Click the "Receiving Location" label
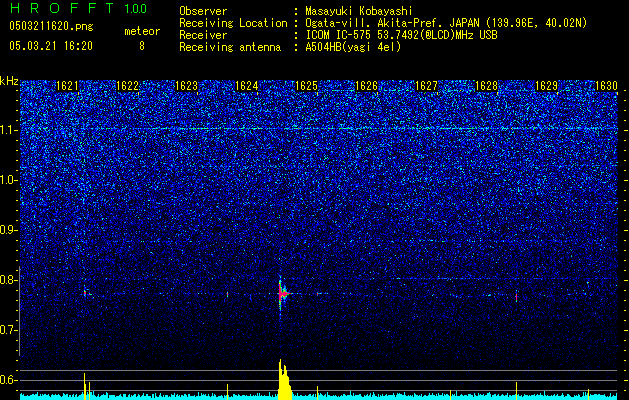The image size is (629, 400). pyautogui.click(x=233, y=23)
